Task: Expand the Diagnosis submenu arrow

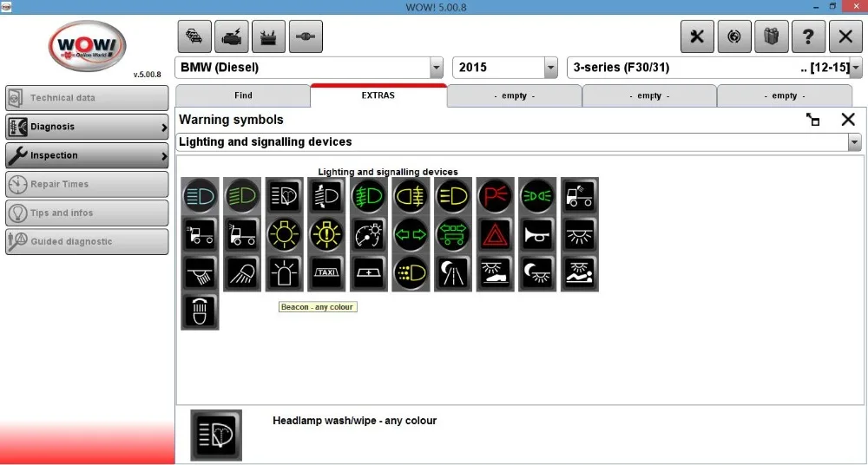Action: pos(164,128)
